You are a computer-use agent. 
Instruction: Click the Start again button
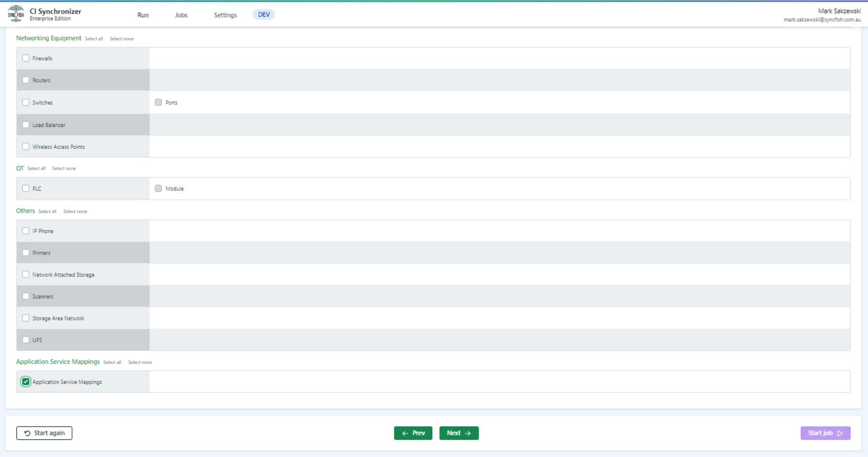44,433
